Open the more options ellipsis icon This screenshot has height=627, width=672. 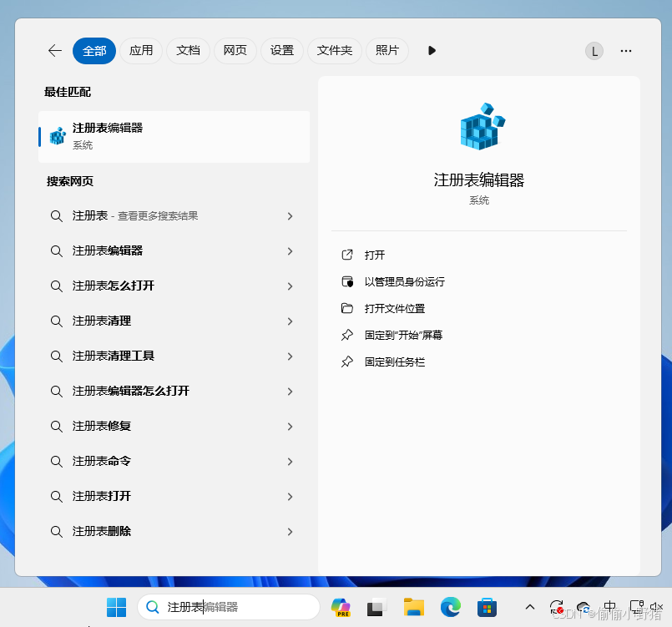click(625, 51)
